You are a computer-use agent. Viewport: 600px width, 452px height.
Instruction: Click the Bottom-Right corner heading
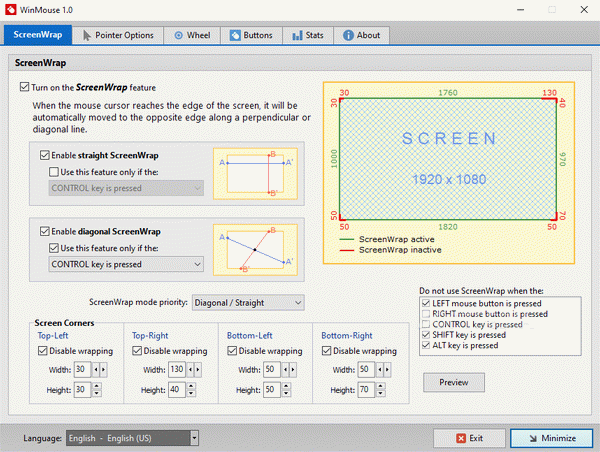point(347,336)
